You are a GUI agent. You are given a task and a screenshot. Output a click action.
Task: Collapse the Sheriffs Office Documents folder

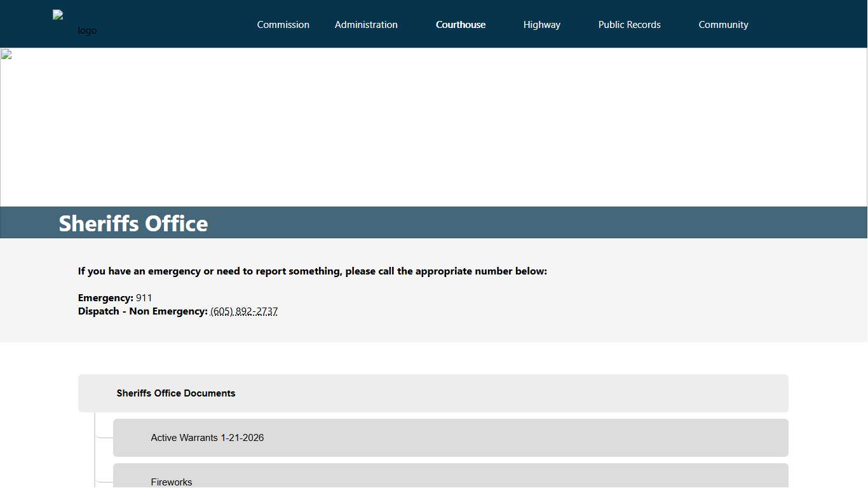(x=176, y=393)
